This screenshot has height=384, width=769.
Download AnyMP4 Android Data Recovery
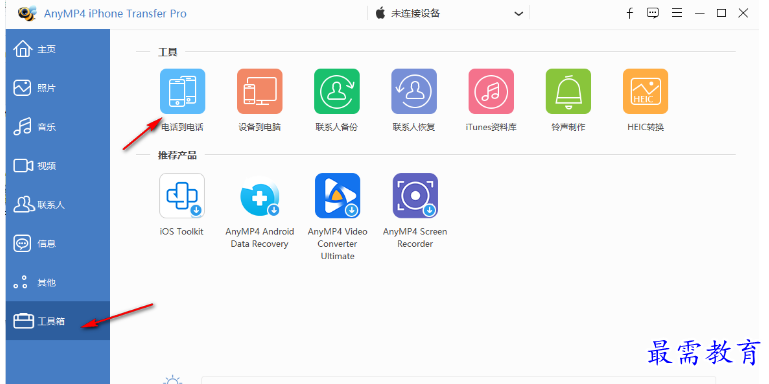point(259,196)
